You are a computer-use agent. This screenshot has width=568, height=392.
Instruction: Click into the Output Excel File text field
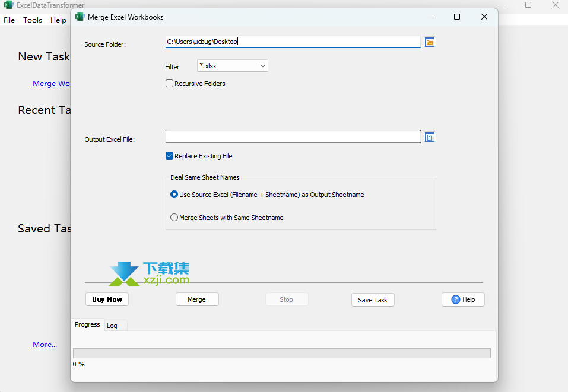pyautogui.click(x=293, y=137)
